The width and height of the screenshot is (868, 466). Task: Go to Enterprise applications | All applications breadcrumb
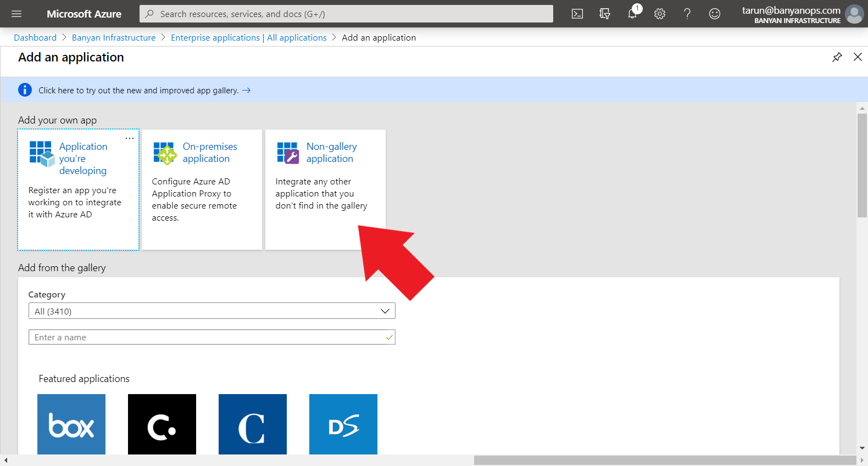pyautogui.click(x=249, y=37)
